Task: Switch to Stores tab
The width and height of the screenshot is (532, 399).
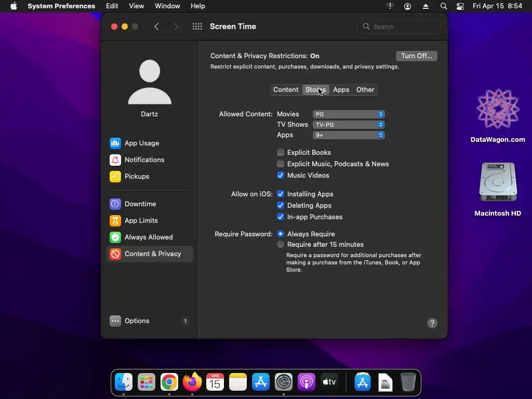Action: 315,90
